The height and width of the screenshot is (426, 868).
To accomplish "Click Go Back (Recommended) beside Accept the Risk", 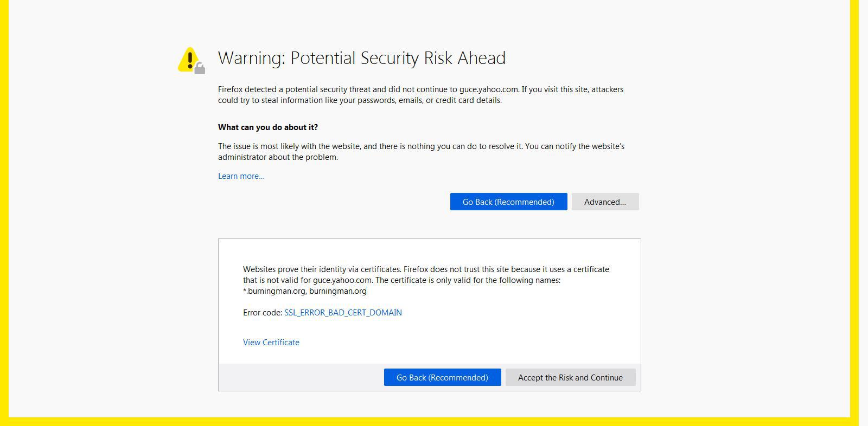I will click(442, 377).
